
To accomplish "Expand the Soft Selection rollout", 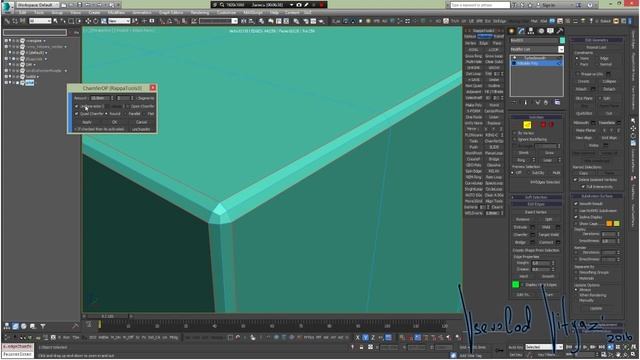I will [x=536, y=198].
